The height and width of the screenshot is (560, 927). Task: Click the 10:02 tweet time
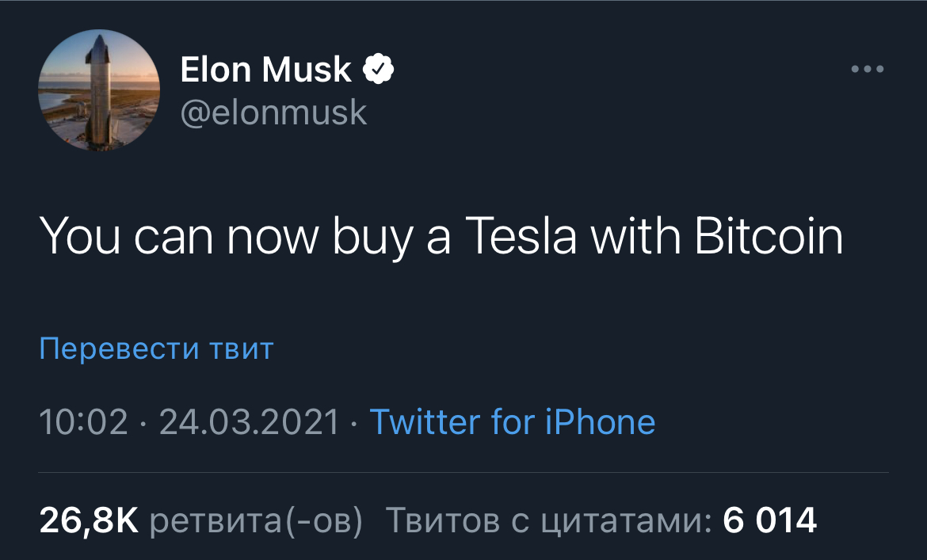click(x=83, y=422)
